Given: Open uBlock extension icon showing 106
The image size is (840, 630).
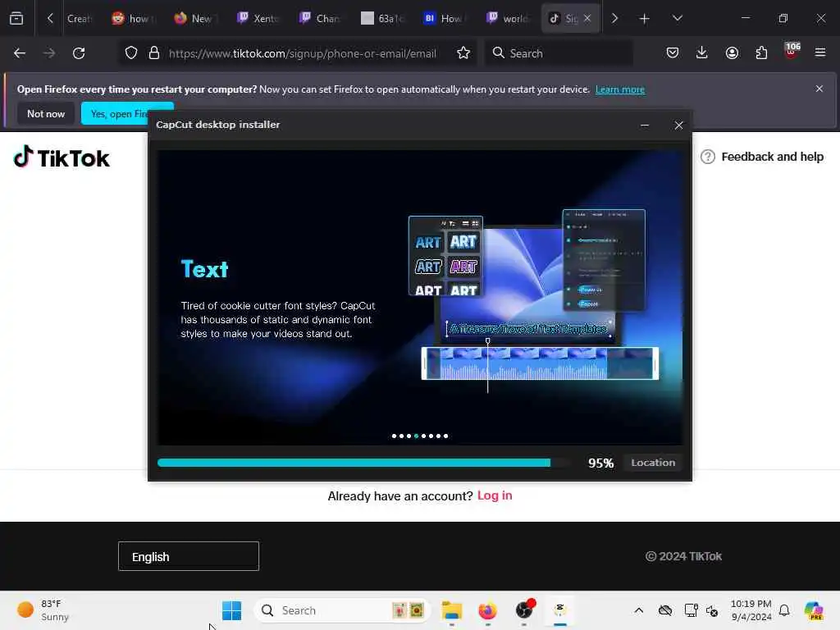Looking at the screenshot, I should click(x=792, y=52).
